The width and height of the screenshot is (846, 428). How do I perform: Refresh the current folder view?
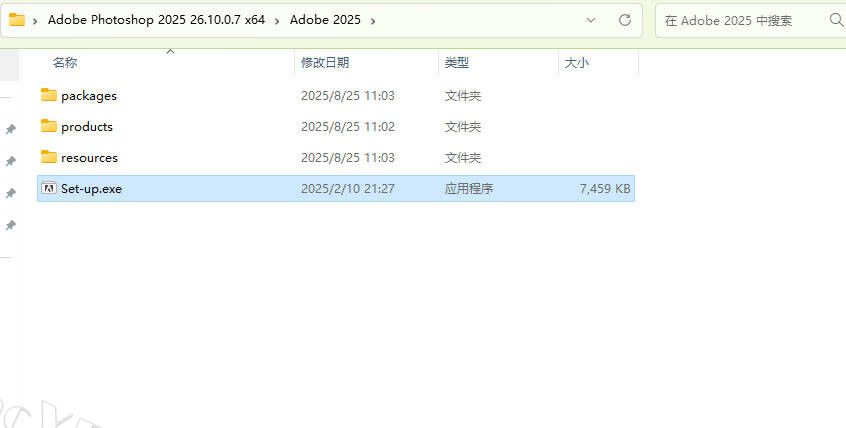click(x=625, y=20)
